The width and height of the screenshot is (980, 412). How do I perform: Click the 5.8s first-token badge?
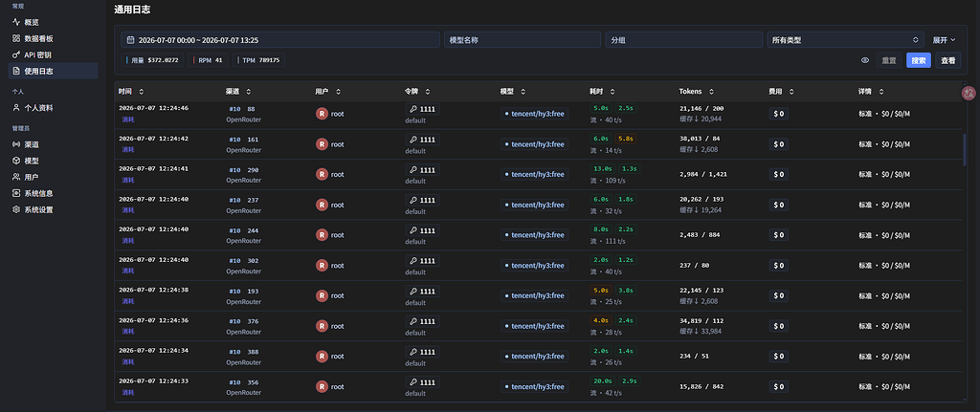coord(628,139)
